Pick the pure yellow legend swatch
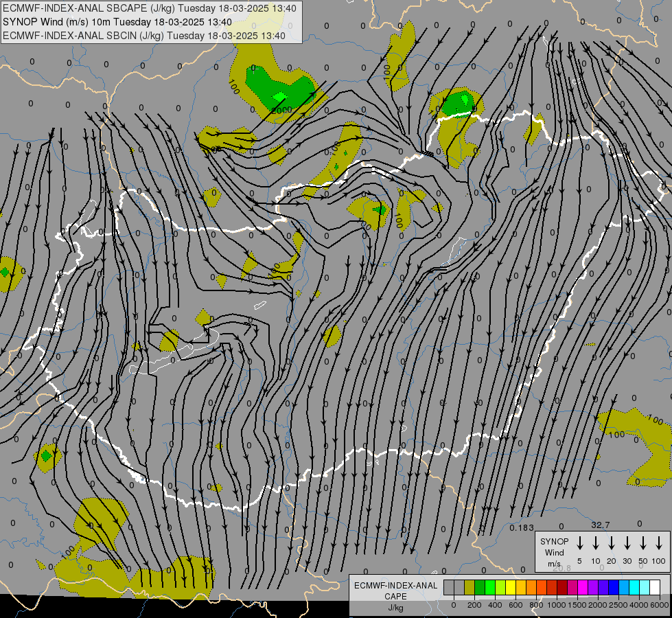The width and height of the screenshot is (672, 618). coord(511,587)
